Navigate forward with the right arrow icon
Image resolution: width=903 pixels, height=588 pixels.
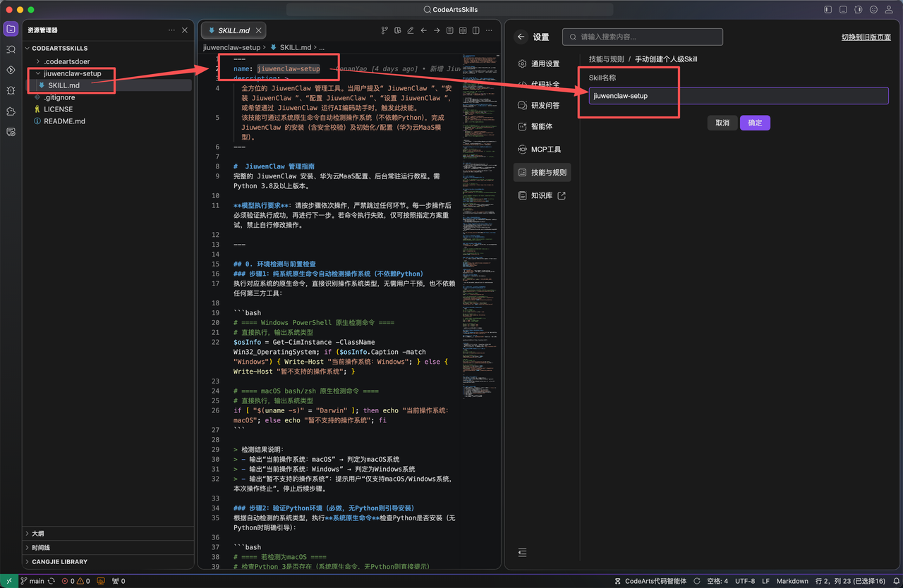click(437, 30)
